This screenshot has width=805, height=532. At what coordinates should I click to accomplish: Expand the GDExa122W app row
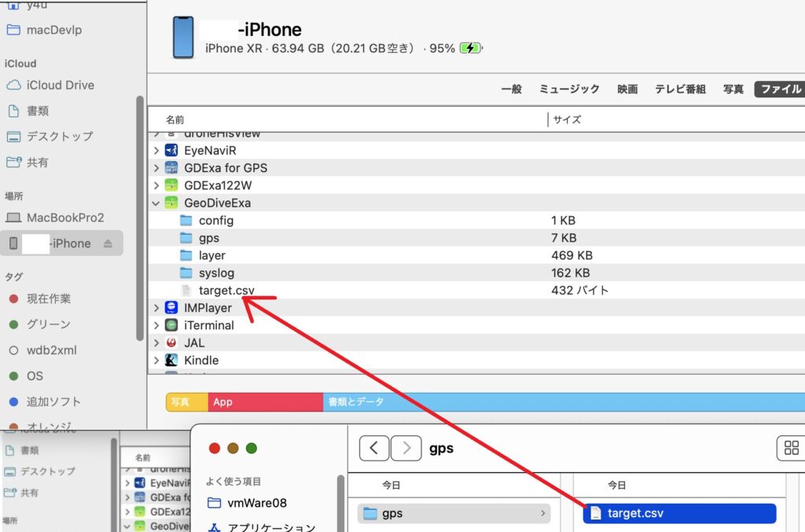click(x=156, y=185)
